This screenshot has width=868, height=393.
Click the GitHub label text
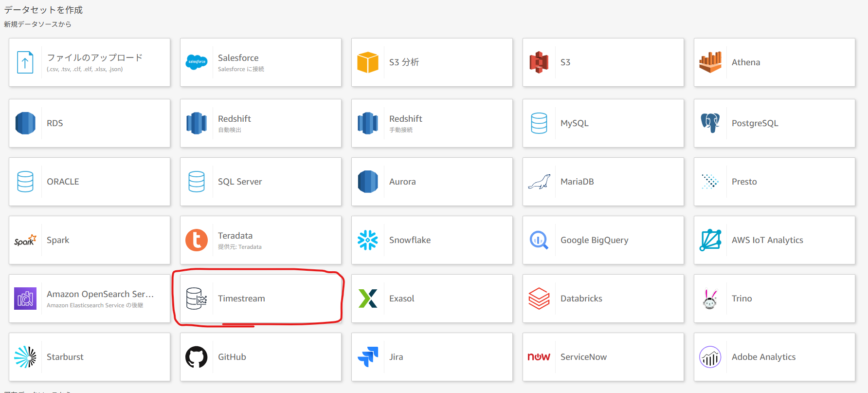(232, 357)
